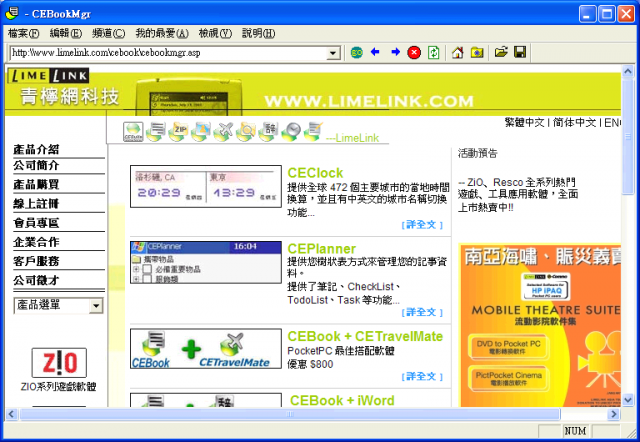Viewport: 640px width, 442px height.
Task: Open the address bar URL dropdown
Action: coord(333,53)
